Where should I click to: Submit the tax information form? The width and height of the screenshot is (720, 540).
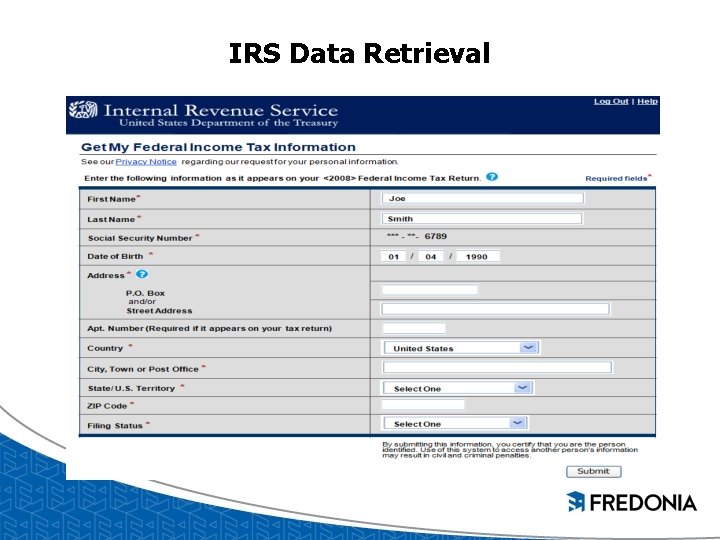594,471
